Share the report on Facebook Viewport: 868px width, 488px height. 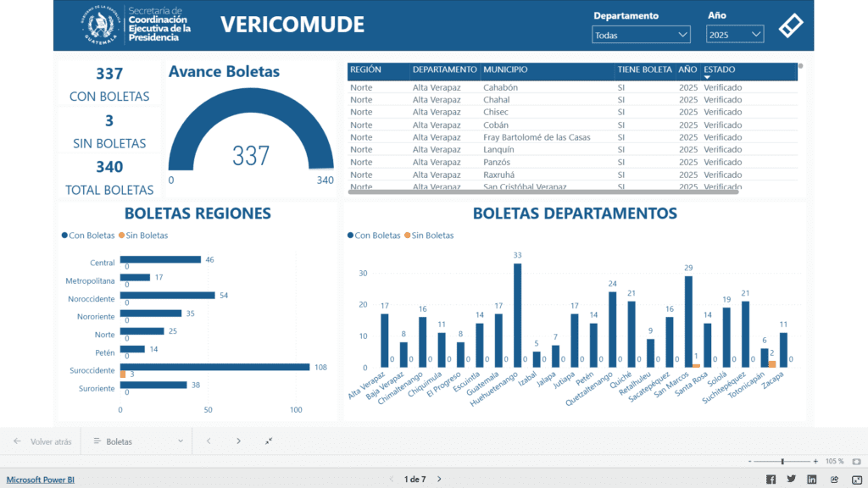(771, 480)
